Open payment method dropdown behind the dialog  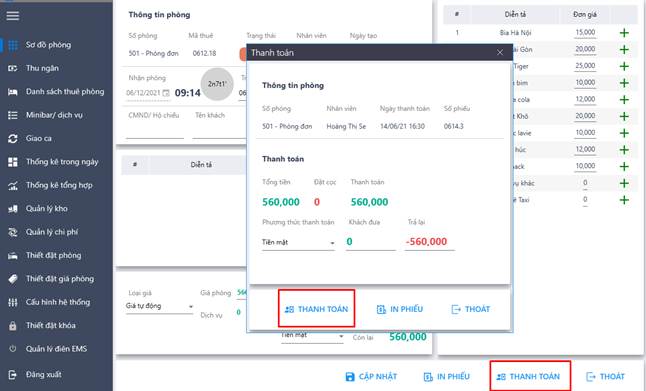pyautogui.click(x=312, y=336)
